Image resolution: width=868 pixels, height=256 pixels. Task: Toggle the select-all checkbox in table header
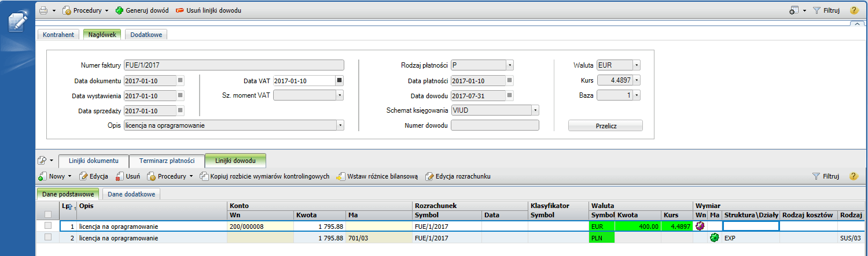point(48,215)
